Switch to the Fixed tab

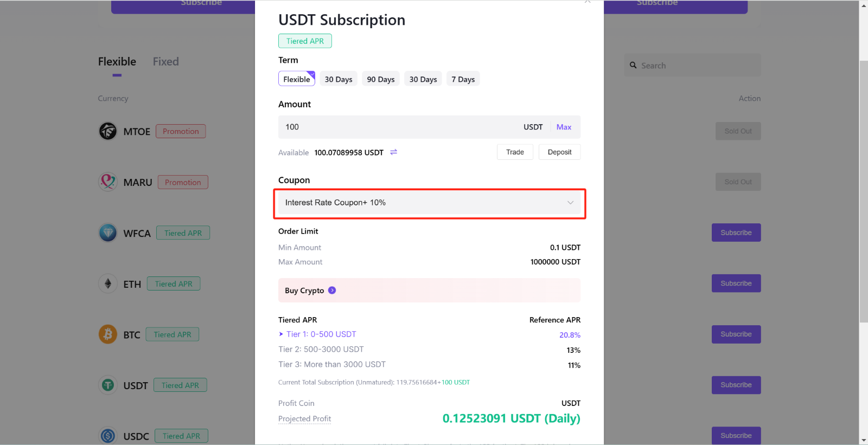click(165, 62)
